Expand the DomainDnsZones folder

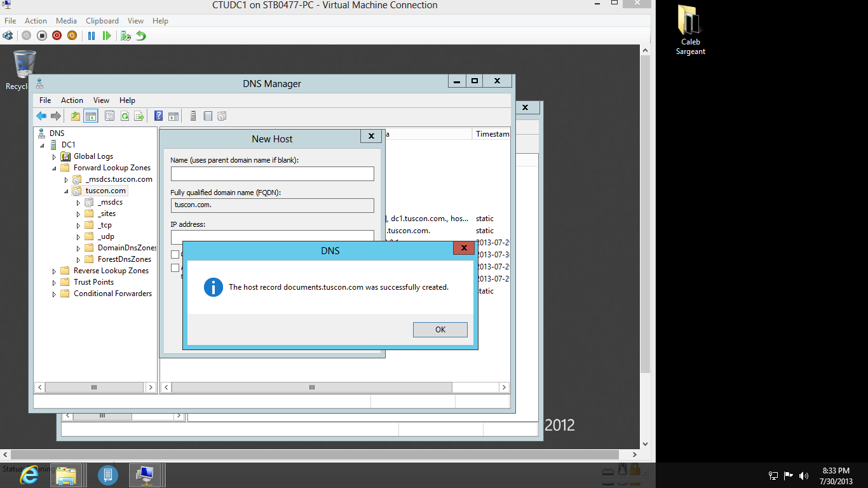point(78,248)
